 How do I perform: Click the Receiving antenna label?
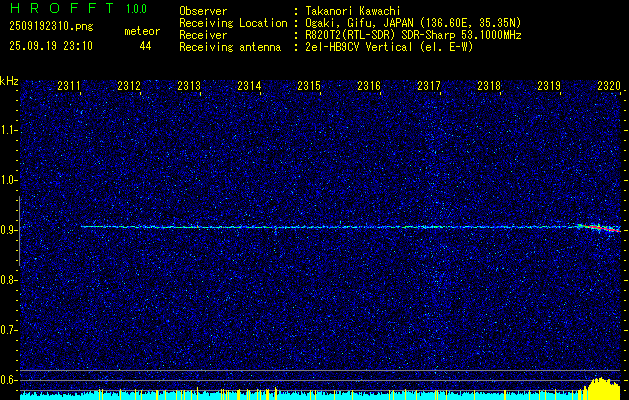pos(230,47)
